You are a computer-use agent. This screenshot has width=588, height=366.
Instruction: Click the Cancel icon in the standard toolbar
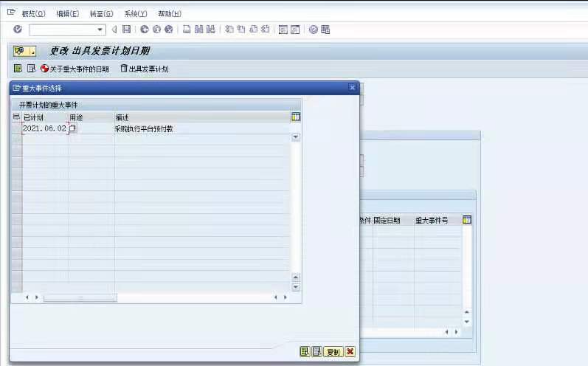coord(169,30)
